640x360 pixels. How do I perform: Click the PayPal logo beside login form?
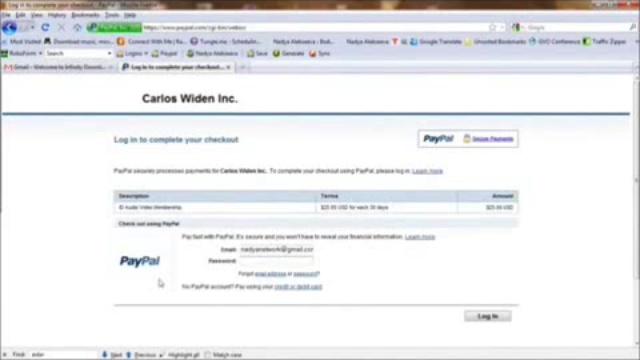coord(140,261)
